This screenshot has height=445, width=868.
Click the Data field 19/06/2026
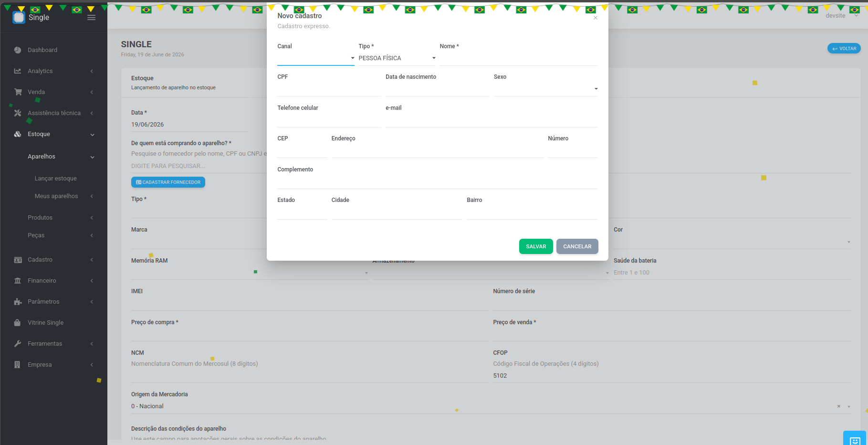tap(189, 125)
